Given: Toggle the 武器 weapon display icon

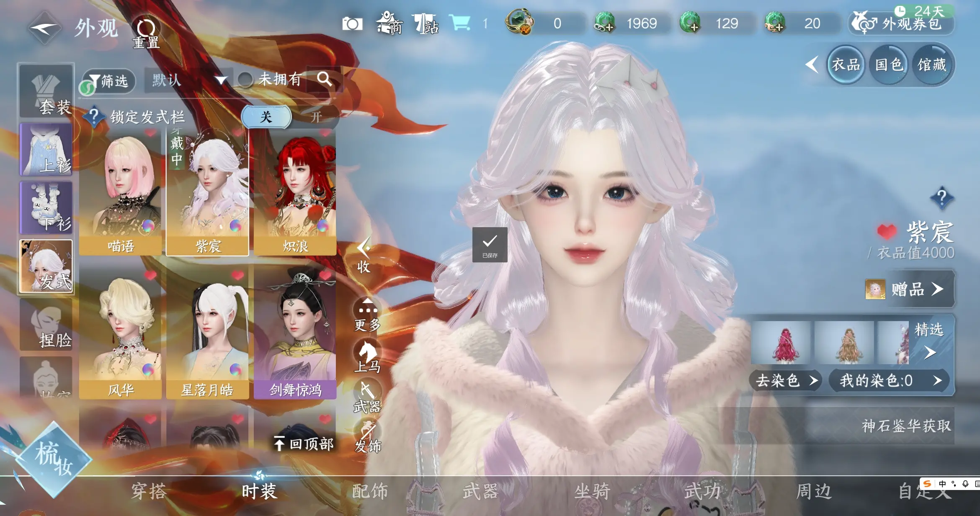Looking at the screenshot, I should [x=367, y=396].
